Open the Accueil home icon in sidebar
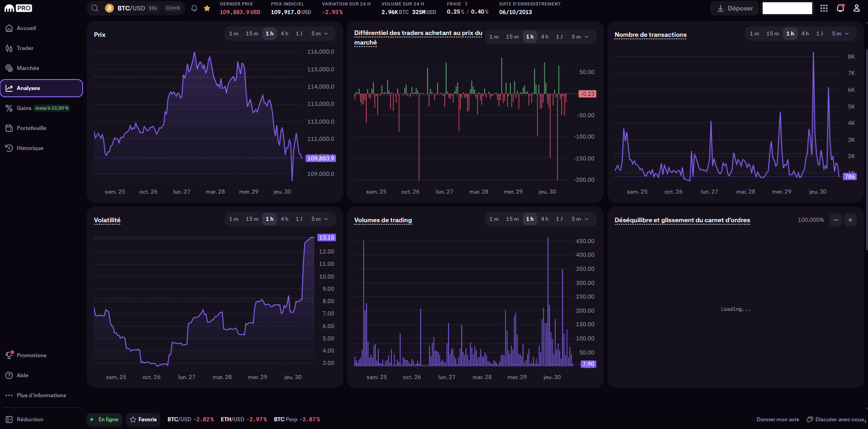Viewport: 868px width, 429px height. point(9,28)
